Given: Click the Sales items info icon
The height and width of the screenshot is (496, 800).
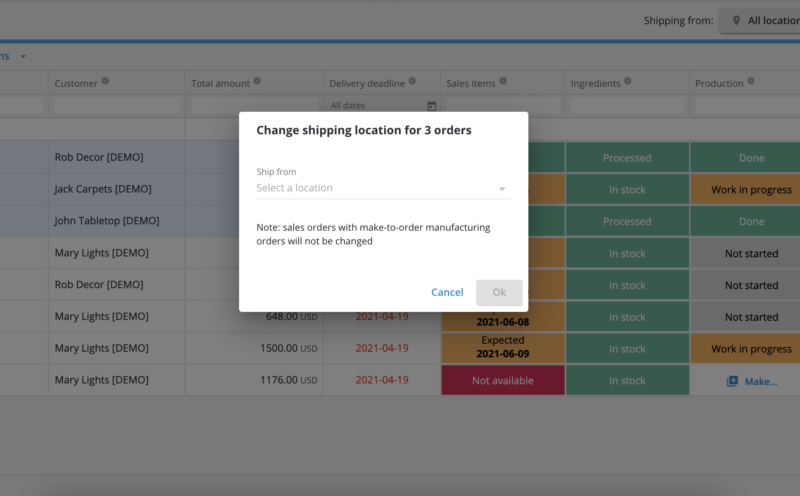Looking at the screenshot, I should tap(503, 81).
